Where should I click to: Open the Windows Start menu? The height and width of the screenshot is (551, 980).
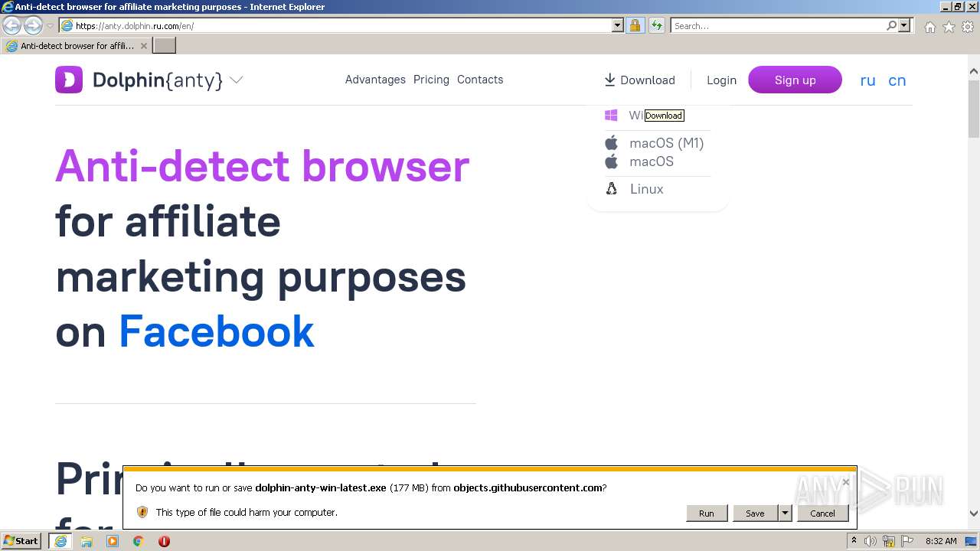click(21, 540)
